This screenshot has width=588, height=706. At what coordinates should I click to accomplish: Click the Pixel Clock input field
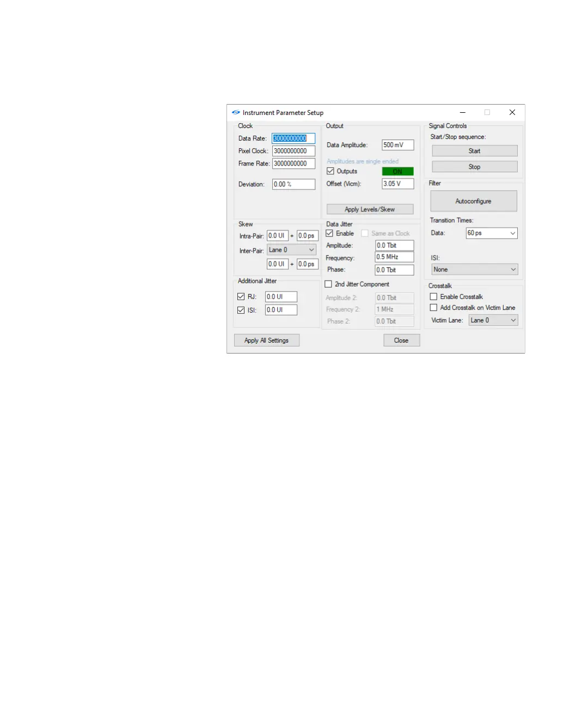294,151
